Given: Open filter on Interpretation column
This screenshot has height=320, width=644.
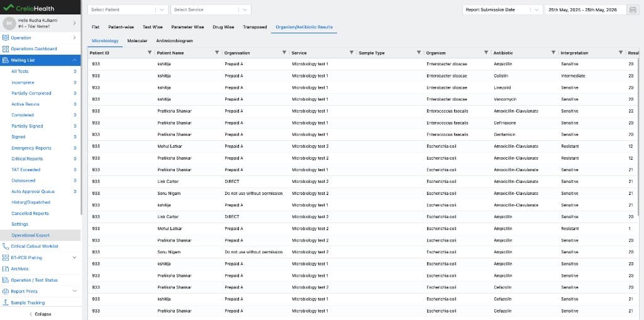Looking at the screenshot, I should click(x=621, y=53).
